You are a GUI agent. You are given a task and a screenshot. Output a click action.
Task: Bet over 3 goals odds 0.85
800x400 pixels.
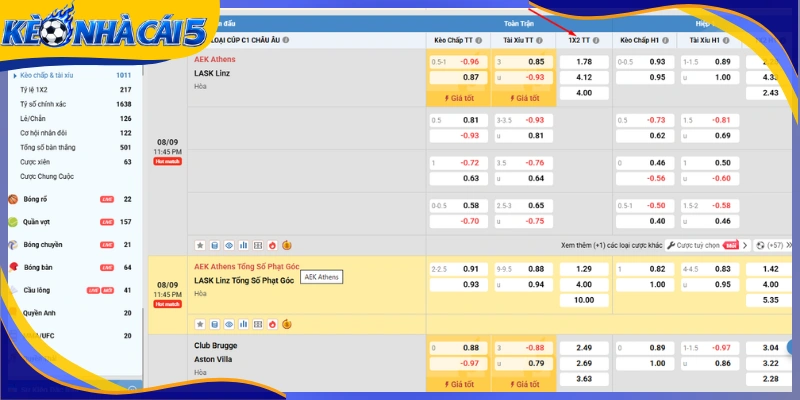click(523, 62)
